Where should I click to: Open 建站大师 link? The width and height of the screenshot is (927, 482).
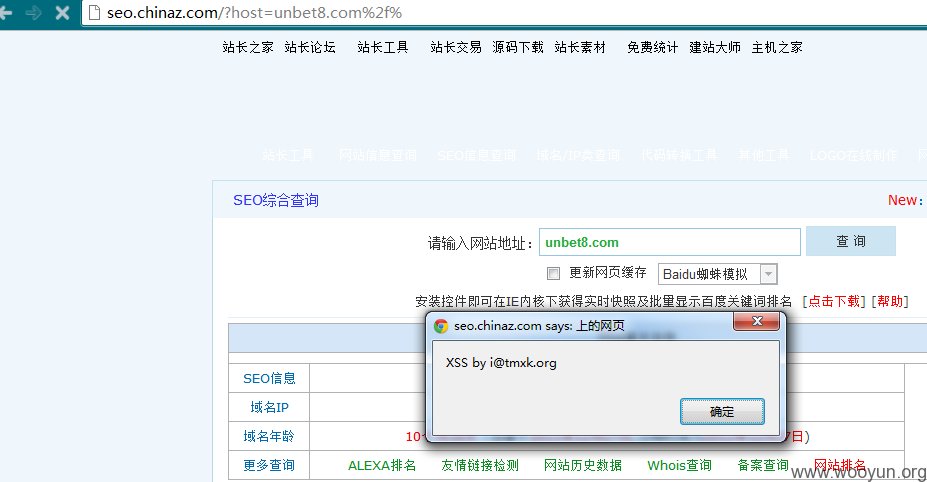pyautogui.click(x=715, y=47)
